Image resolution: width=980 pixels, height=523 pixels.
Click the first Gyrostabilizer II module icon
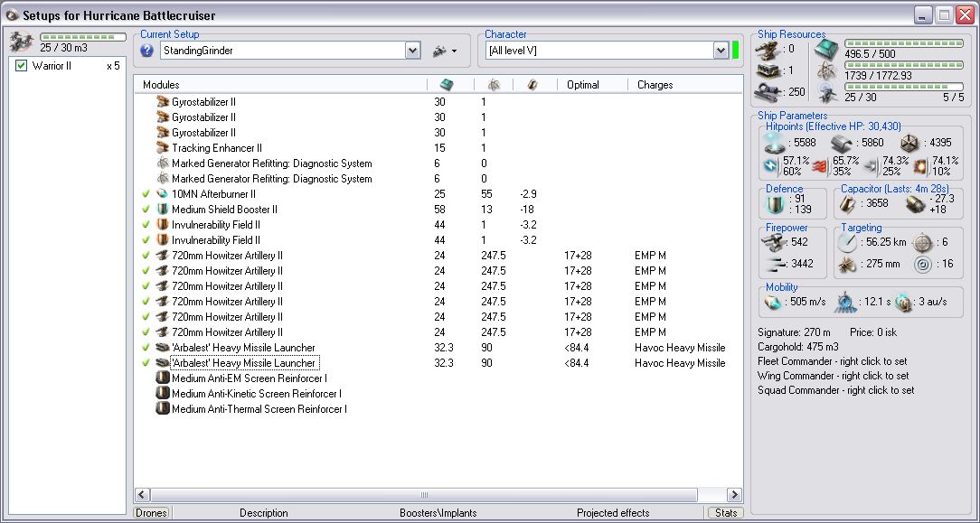click(163, 102)
